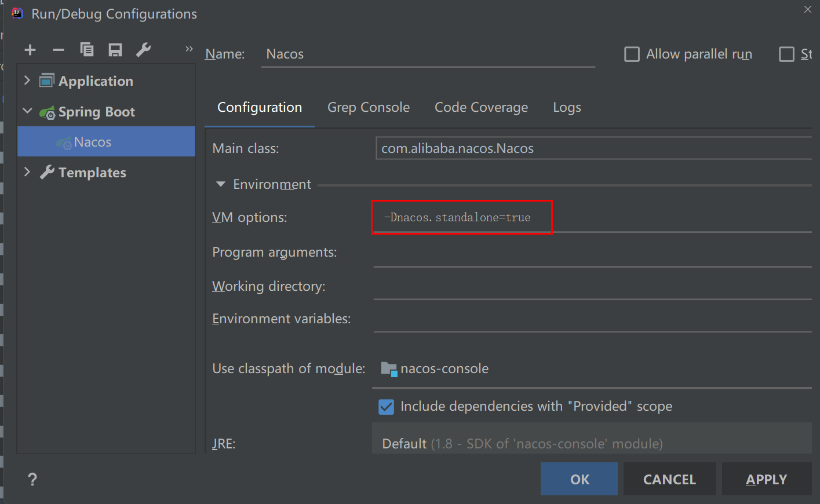Focus the VM options field
Viewport: 820px width, 504px height.
[592, 217]
